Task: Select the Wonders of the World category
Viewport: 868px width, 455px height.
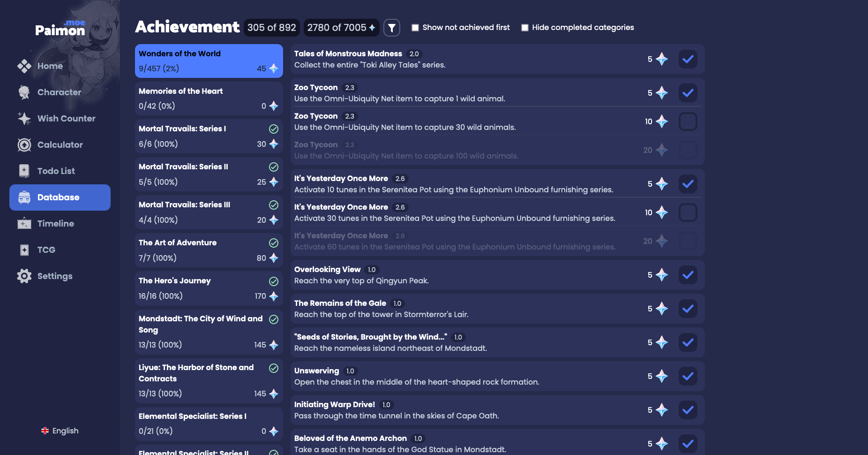Action: click(x=209, y=61)
